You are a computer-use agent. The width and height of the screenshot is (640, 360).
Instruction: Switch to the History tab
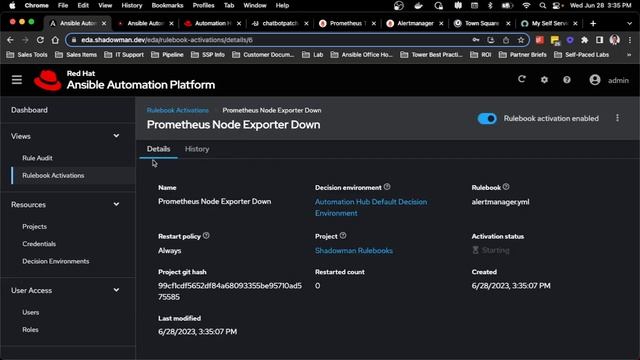(197, 149)
